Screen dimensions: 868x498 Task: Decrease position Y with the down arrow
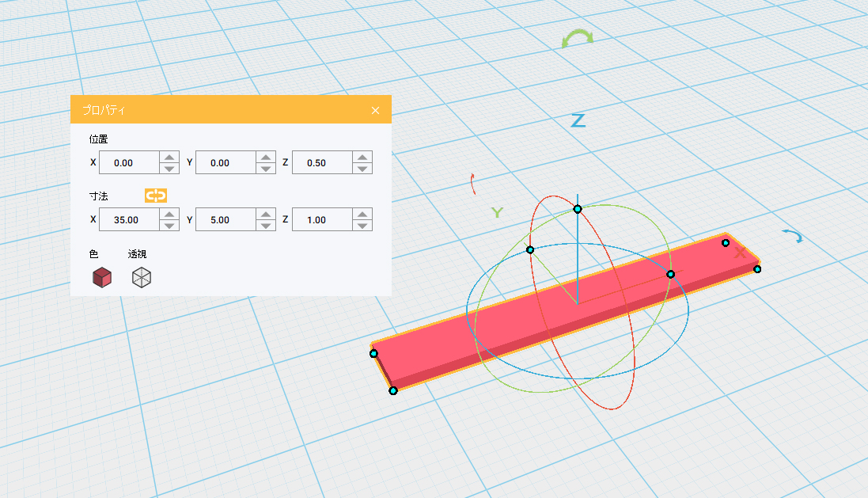(x=266, y=169)
